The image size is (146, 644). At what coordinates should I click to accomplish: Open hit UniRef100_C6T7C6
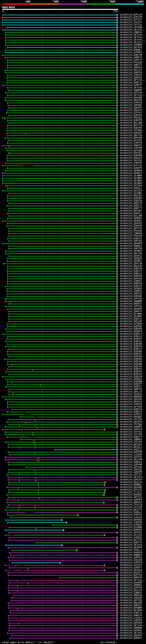coord(131,25)
